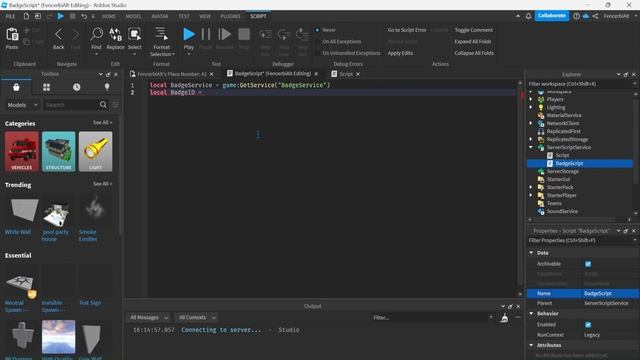Click the Step Out debugger icon

302,34
